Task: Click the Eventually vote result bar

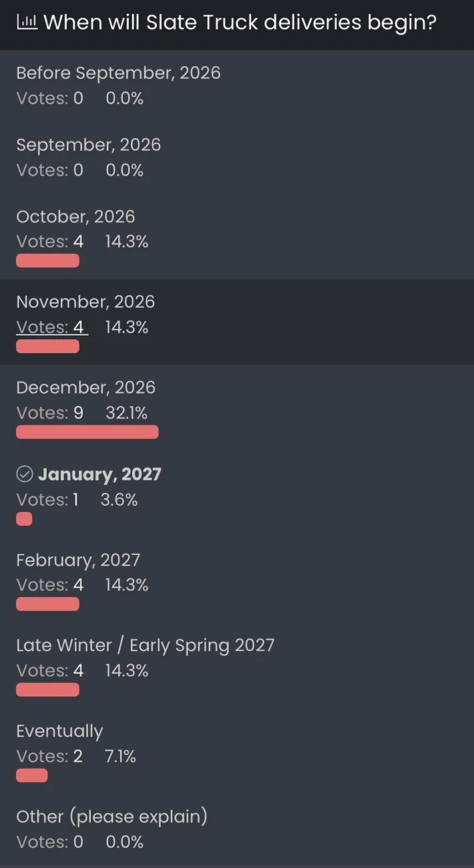Action: [x=32, y=775]
